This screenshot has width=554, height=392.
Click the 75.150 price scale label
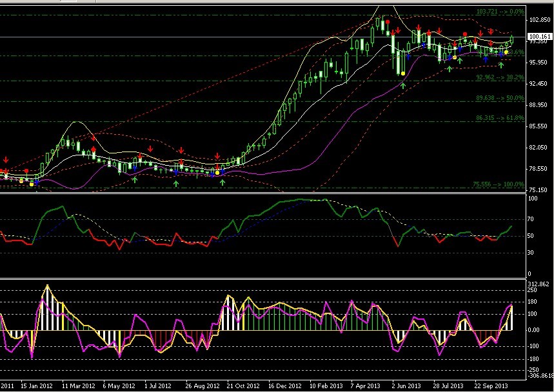539,190
